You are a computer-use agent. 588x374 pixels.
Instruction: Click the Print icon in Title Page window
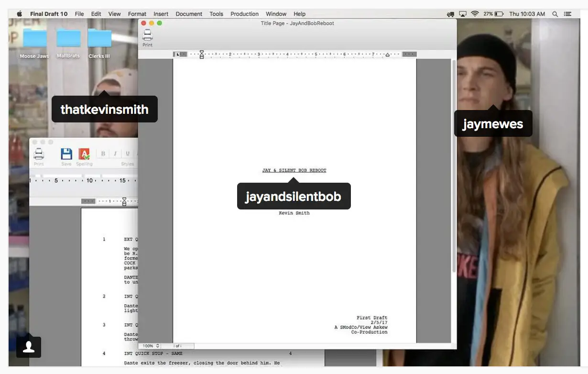147,35
